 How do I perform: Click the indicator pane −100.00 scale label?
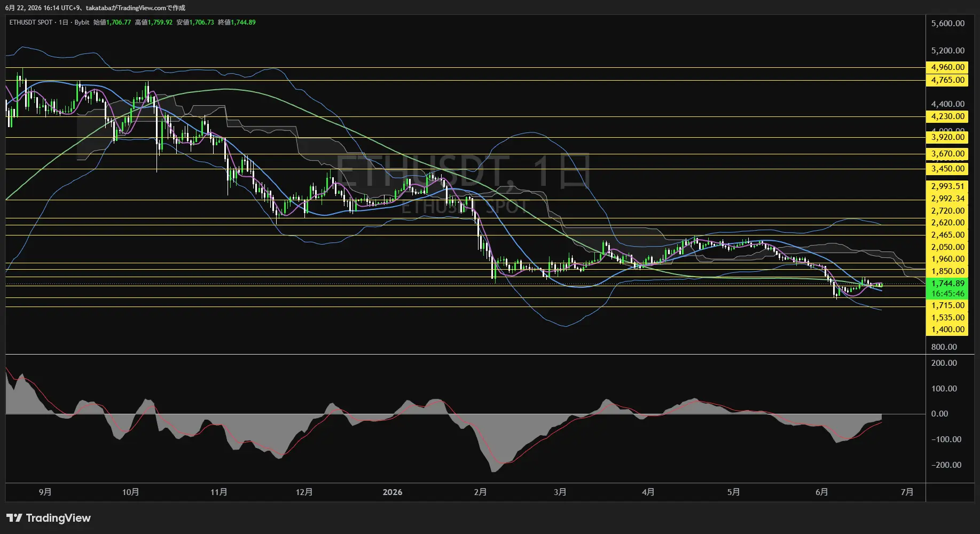[946, 439]
